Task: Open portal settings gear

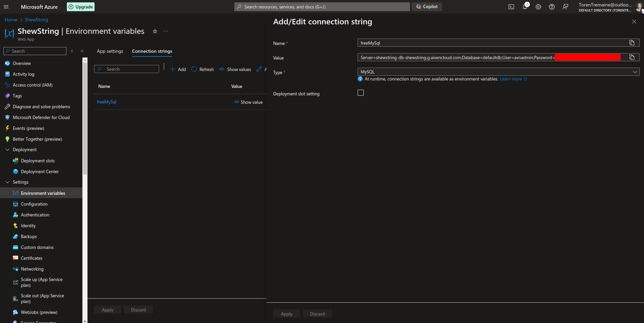Action: pos(538,7)
